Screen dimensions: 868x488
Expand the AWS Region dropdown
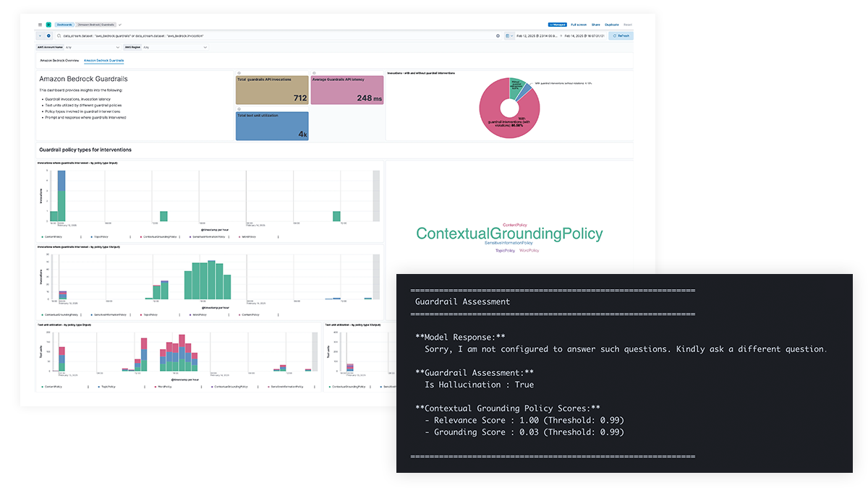[x=174, y=47]
